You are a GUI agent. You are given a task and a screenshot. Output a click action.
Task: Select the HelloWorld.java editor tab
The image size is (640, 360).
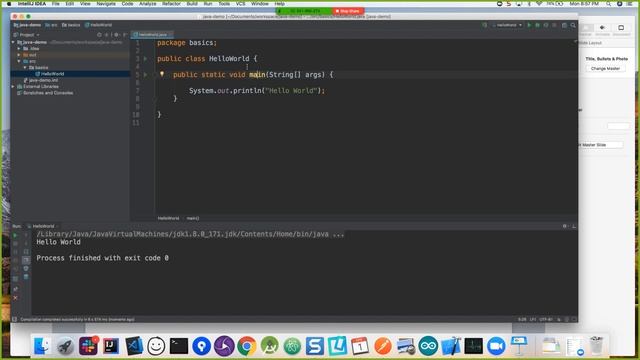coord(152,35)
